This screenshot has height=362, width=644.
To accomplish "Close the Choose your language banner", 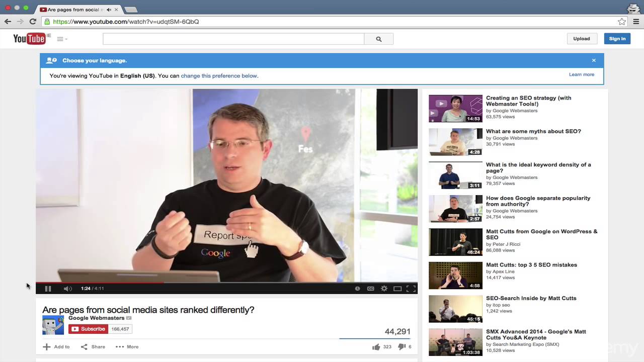I will tap(594, 60).
